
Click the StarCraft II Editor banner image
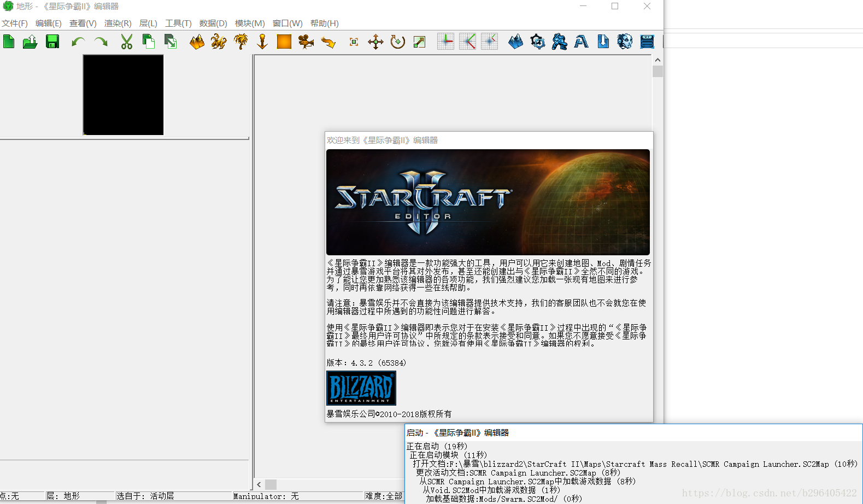[488, 202]
